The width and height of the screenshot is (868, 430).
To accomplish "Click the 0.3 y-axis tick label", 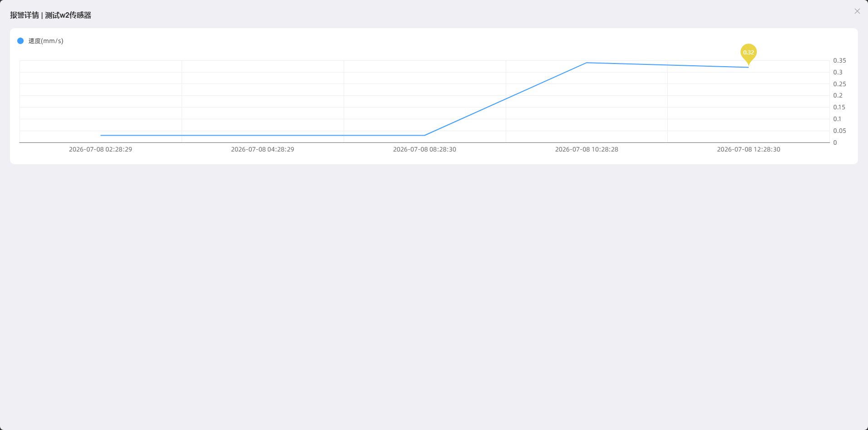I will (x=838, y=72).
